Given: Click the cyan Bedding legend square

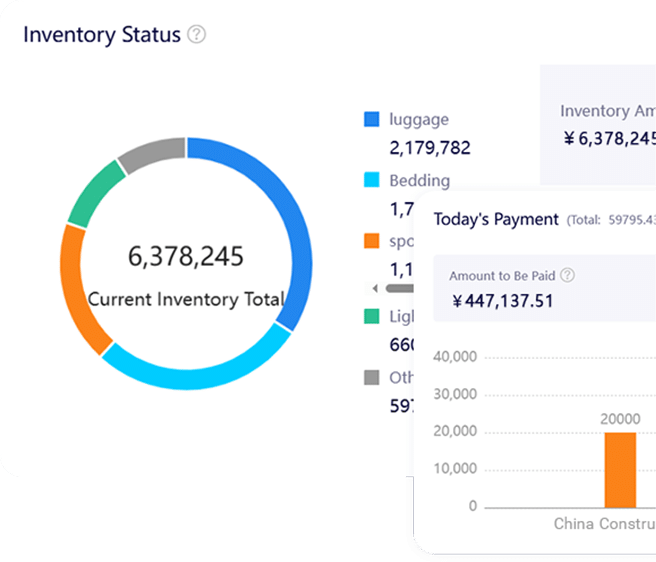Looking at the screenshot, I should coord(372,181).
